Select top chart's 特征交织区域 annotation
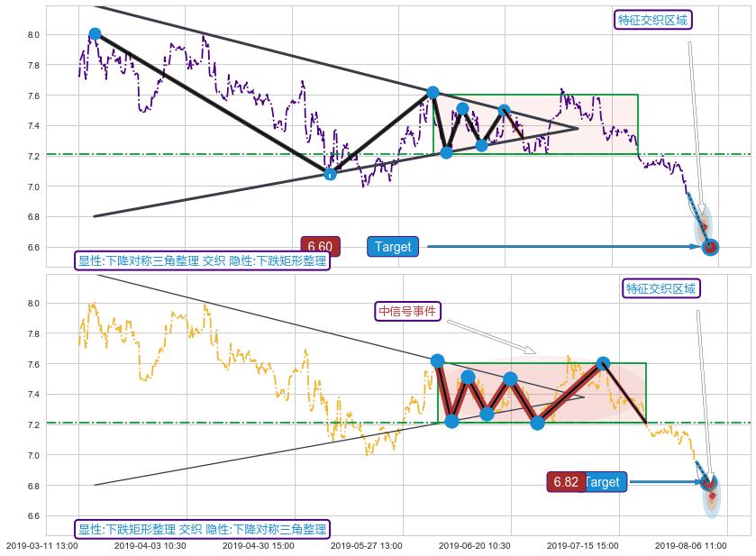Image resolution: width=756 pixels, height=556 pixels. point(653,20)
